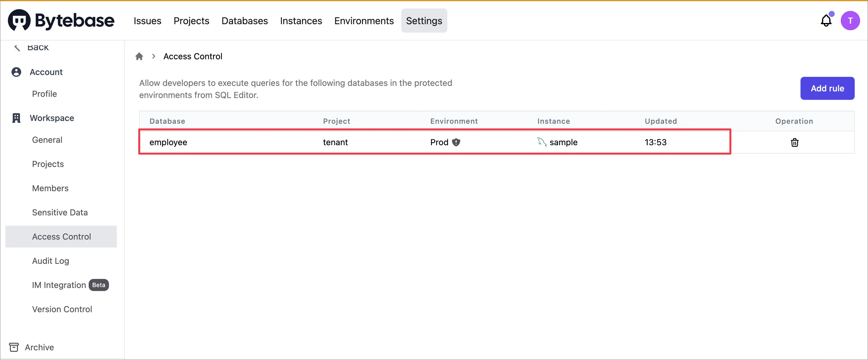Click the Bytebase logo
This screenshot has width=868, height=360.
[61, 21]
